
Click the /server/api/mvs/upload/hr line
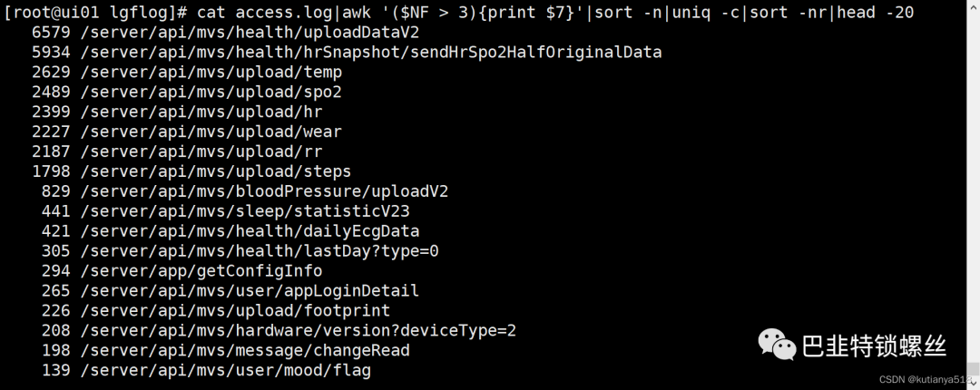[201, 112]
